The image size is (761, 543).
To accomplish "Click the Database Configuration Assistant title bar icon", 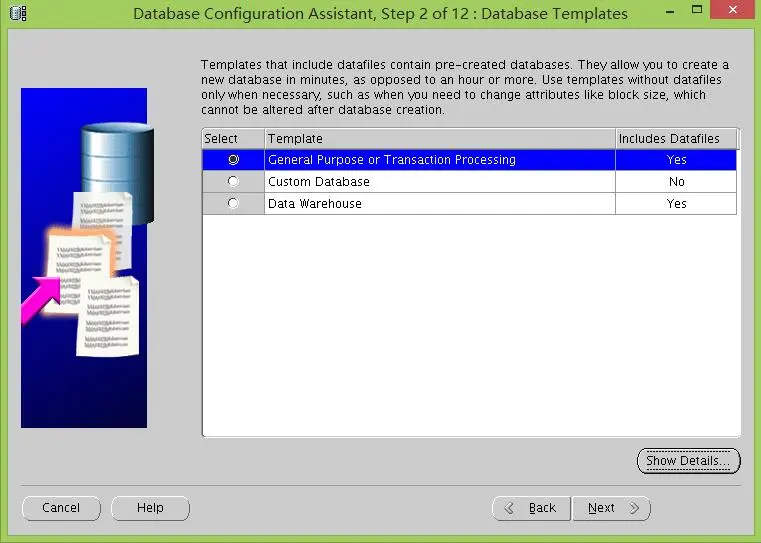I will (18, 13).
